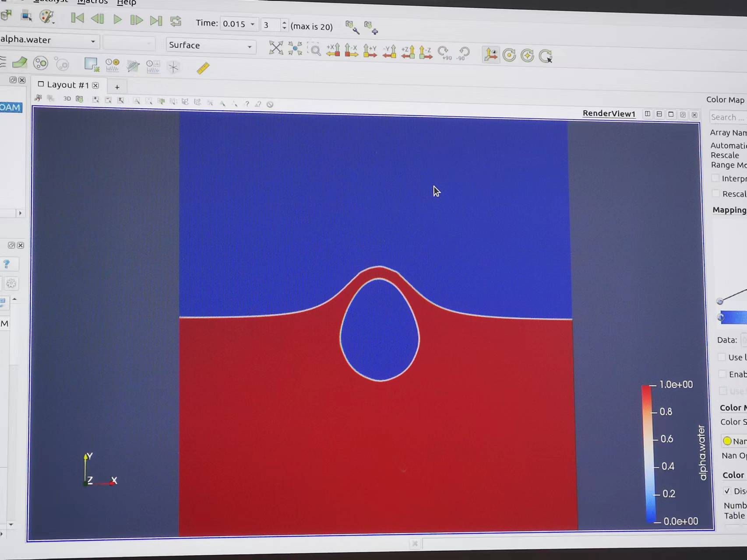
Task: Click the Search field in Color Map panel
Action: tap(728, 117)
